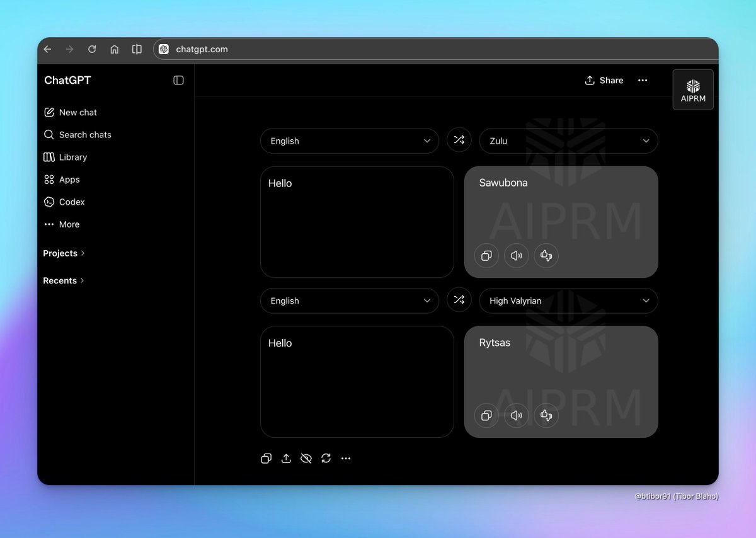
Task: Share this conversation
Action: pyautogui.click(x=604, y=80)
